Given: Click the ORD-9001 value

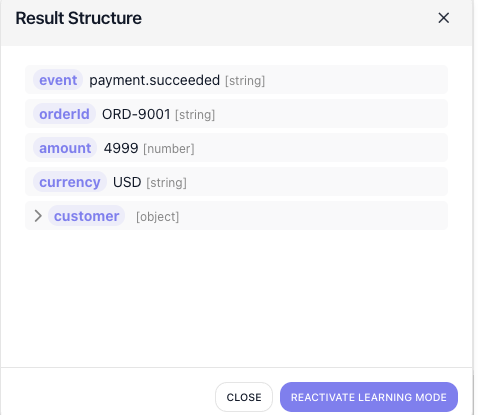Looking at the screenshot, I should [x=136, y=114].
